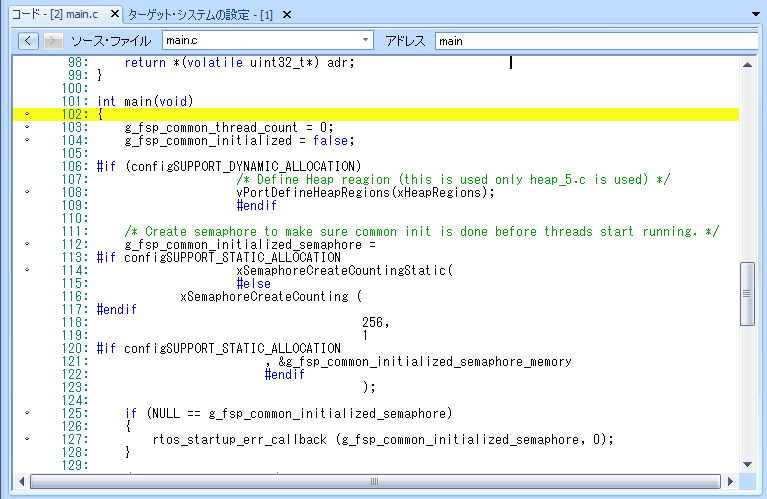This screenshot has width=767, height=499.
Task: Toggle breakpoint marker on line 112
Action: click(27, 244)
